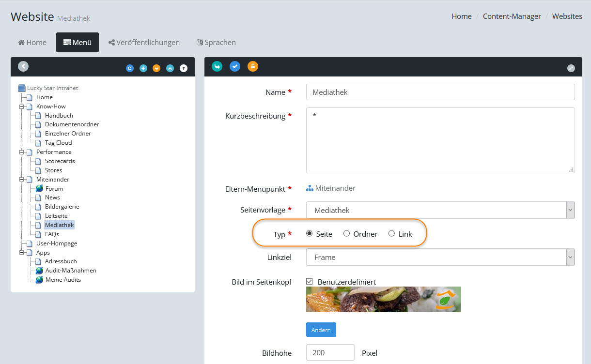591x364 pixels.
Task: Uncheck the Benutzerdefiniert checkbox
Action: click(x=310, y=281)
